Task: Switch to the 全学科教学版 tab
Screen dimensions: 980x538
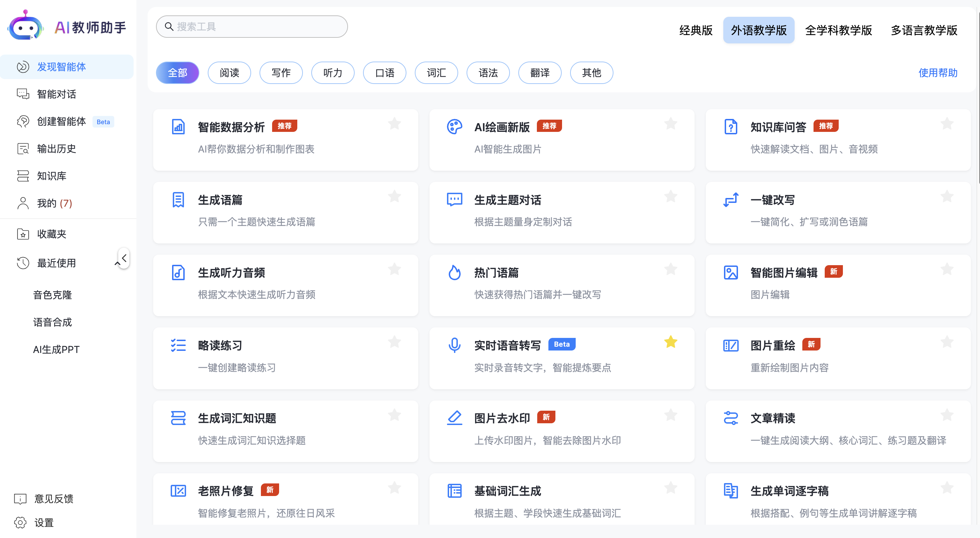Action: tap(838, 30)
